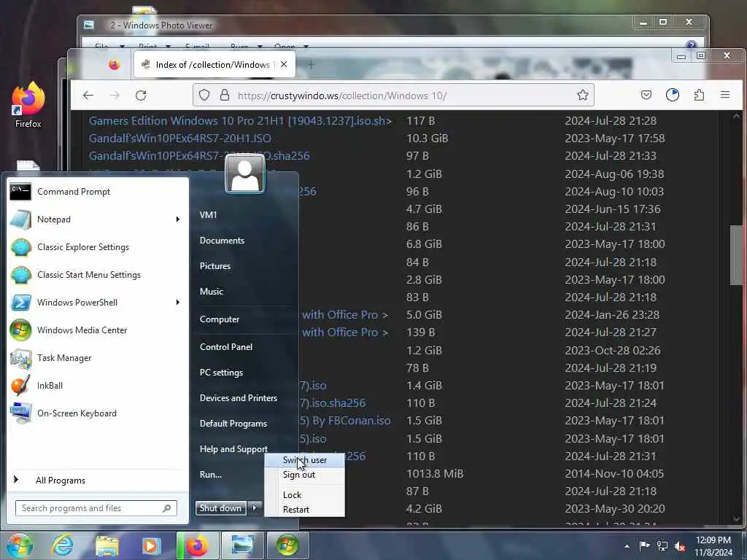747x560 pixels.
Task: Click the Windows Start orb
Action: tap(20, 545)
